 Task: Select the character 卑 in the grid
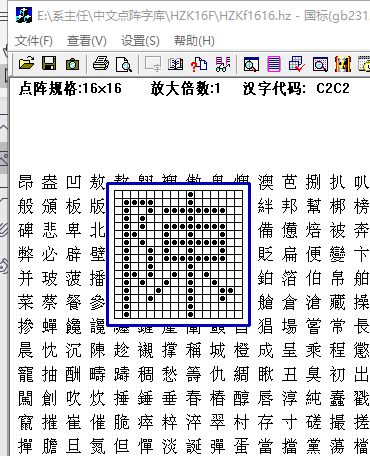tap(74, 230)
